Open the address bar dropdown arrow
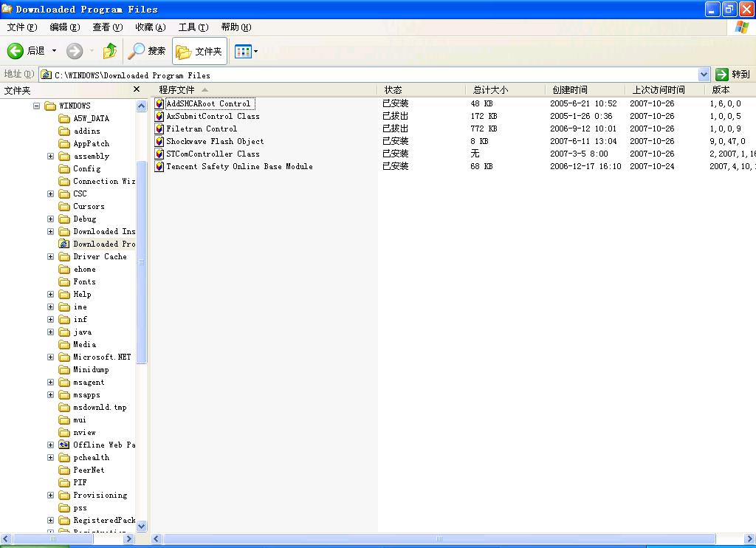Viewport: 756px width, 548px height. [x=704, y=75]
